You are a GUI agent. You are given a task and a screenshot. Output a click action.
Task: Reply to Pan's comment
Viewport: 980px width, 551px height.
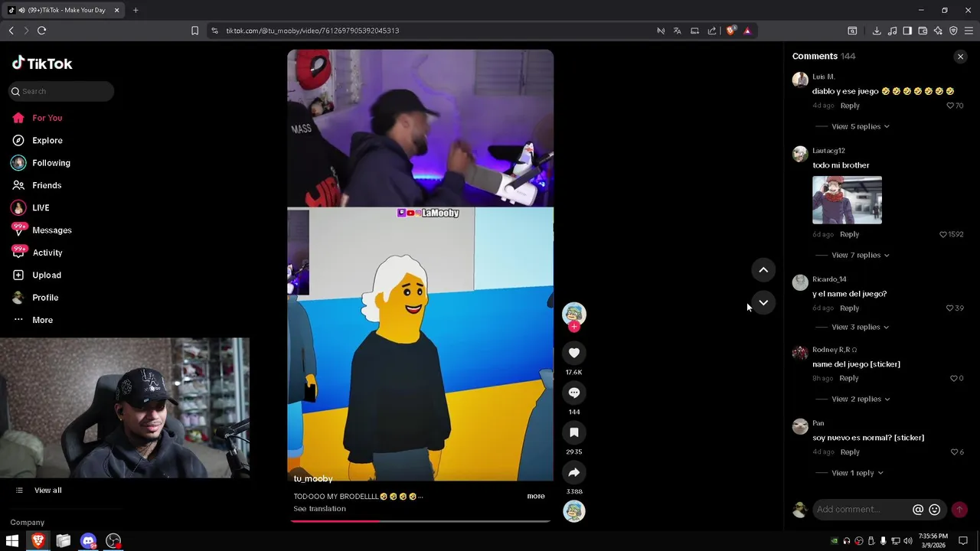coord(850,452)
